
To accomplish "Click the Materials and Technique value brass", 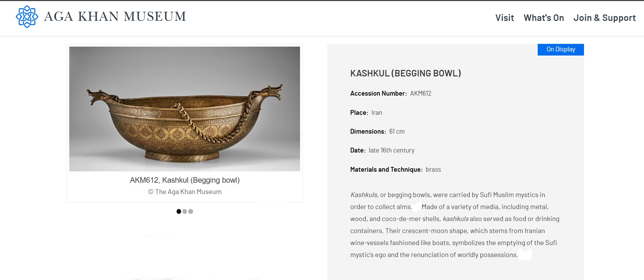I will pos(433,170).
